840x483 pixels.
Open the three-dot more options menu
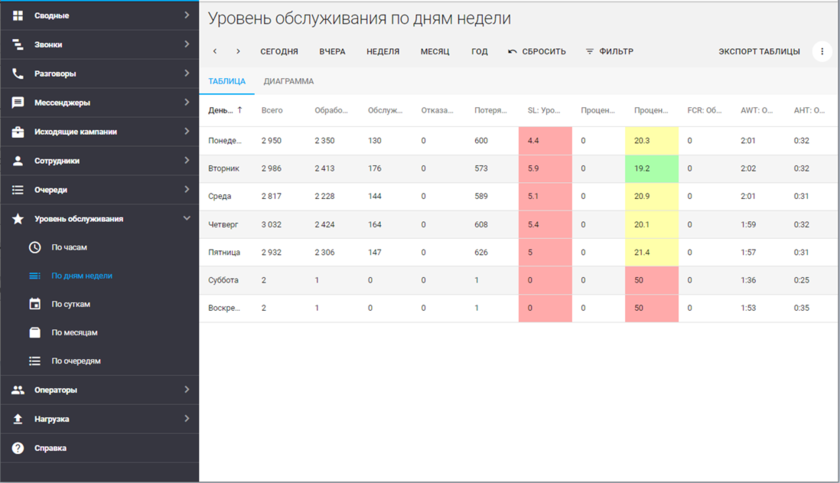click(822, 52)
